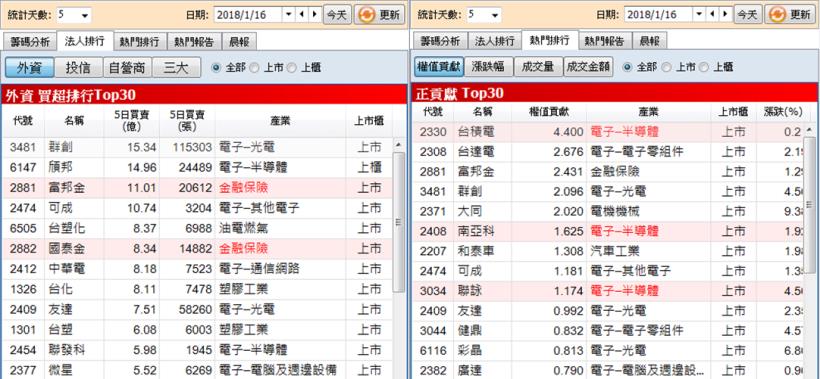Click left table vertical scrollbar thumb

click(x=399, y=222)
